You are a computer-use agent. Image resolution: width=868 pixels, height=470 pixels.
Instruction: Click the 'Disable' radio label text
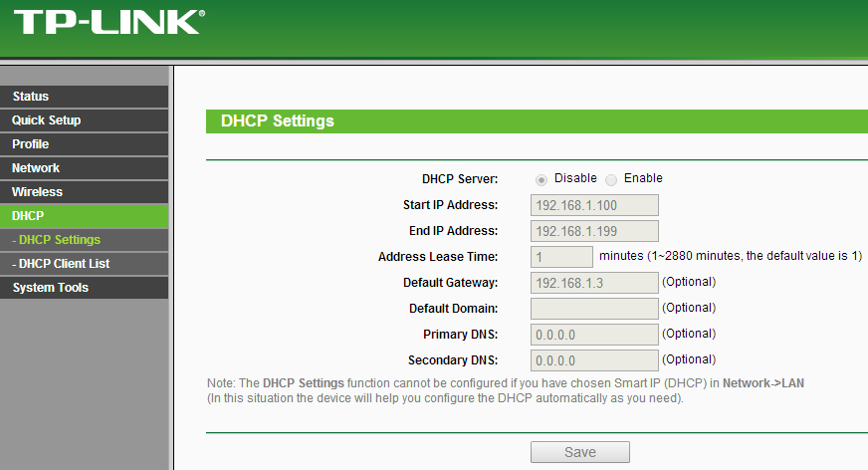(x=575, y=178)
